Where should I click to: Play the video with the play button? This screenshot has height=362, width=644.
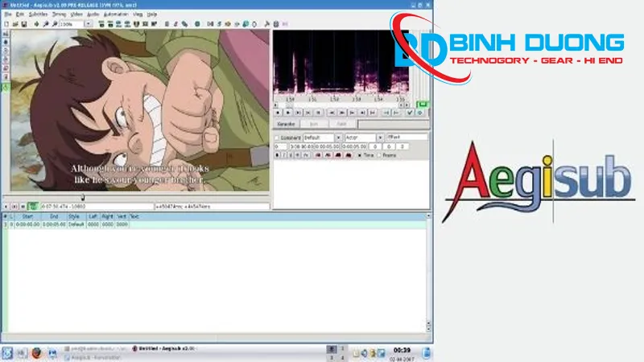[6, 207]
